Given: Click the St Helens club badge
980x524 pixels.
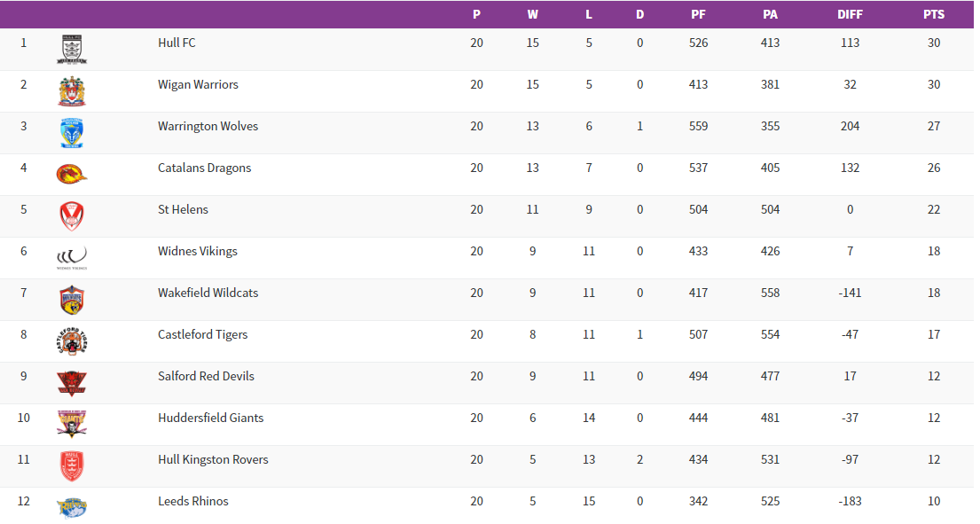Looking at the screenshot, I should coord(72,216).
